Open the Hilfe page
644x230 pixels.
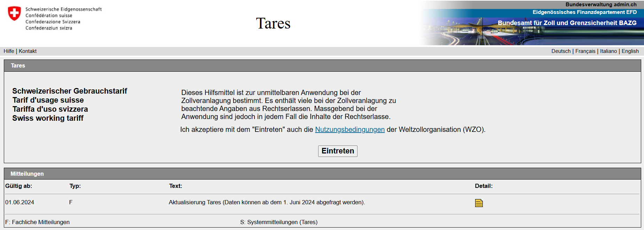(9, 51)
